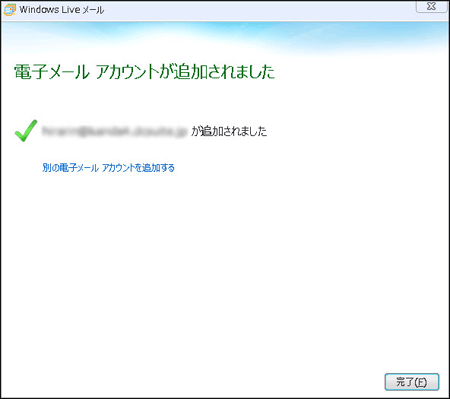Click the green checkmark success icon
This screenshot has width=450, height=399.
(26, 130)
